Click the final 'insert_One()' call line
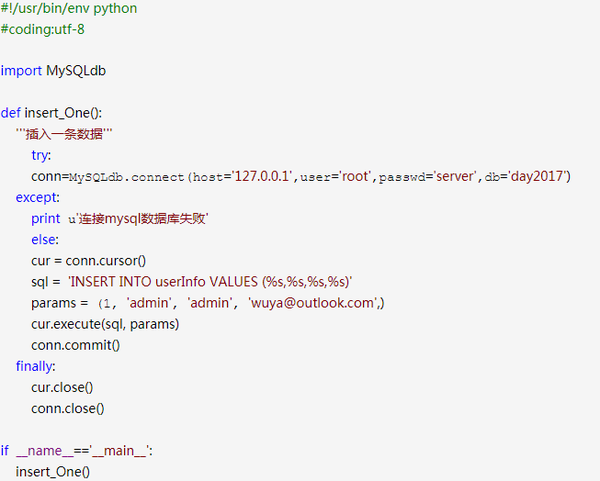Screen dimensions: 600x481 click(53, 472)
